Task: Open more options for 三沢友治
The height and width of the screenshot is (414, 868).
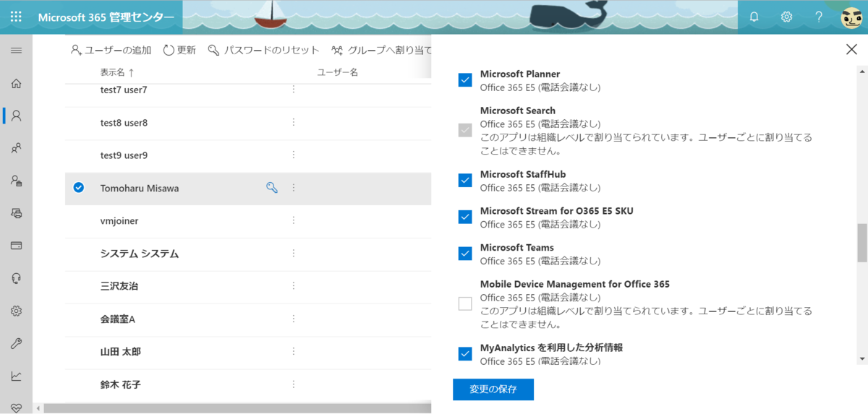Action: [x=294, y=286]
